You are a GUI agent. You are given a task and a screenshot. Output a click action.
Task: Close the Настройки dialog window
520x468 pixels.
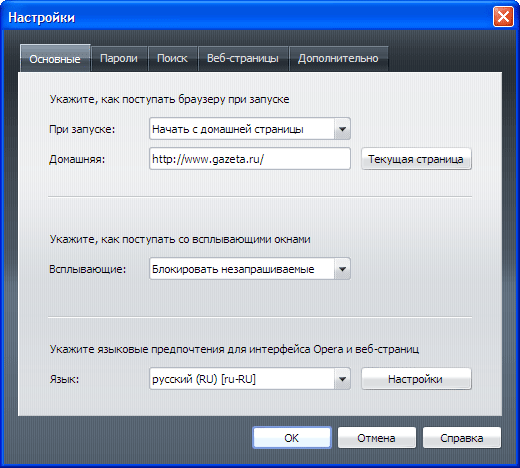503,17
